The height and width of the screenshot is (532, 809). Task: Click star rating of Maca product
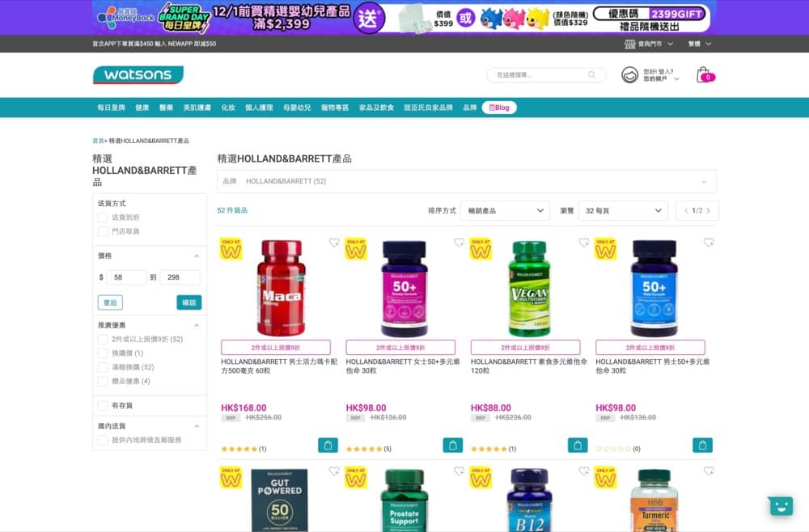tap(239, 449)
